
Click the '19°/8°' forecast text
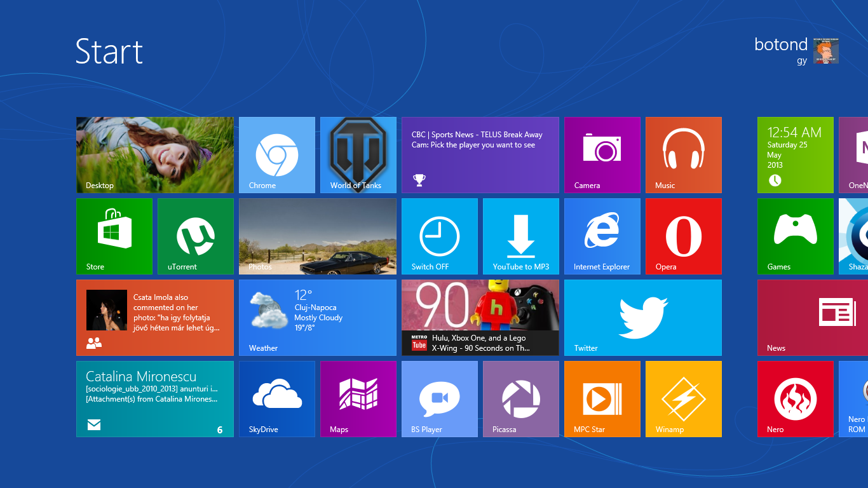(x=304, y=328)
